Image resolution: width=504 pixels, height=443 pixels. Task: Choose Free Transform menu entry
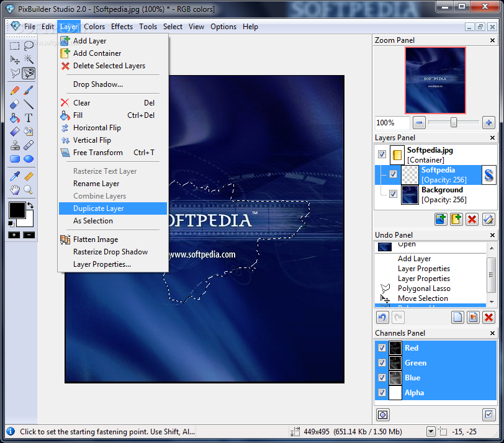113,153
